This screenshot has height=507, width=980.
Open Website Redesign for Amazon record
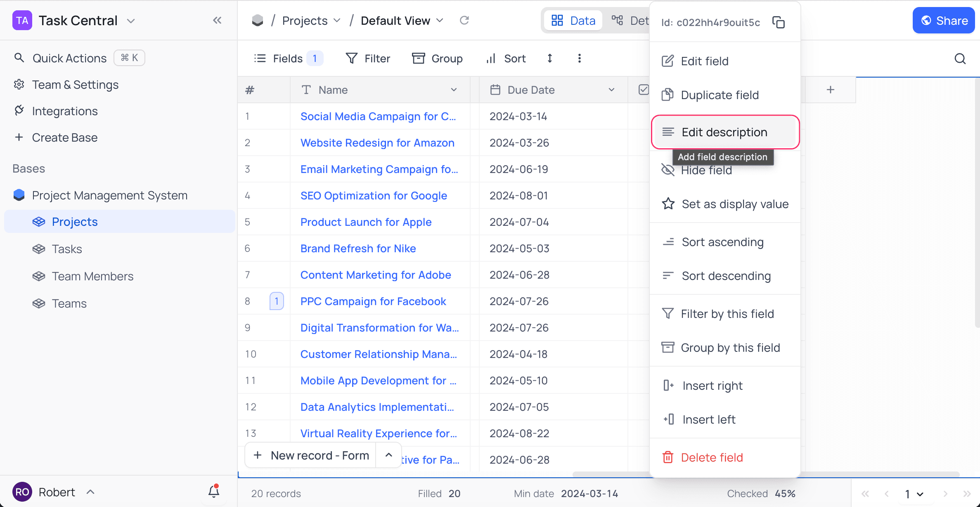(x=377, y=143)
